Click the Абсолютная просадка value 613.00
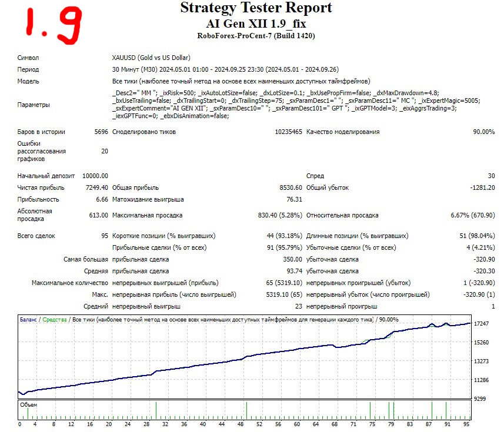This screenshot has width=504, height=432. pos(98,215)
